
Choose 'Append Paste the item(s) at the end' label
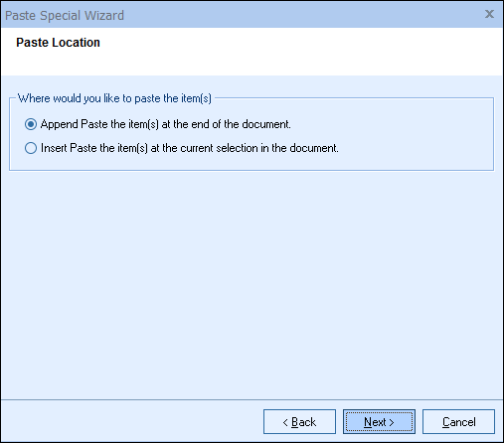166,124
